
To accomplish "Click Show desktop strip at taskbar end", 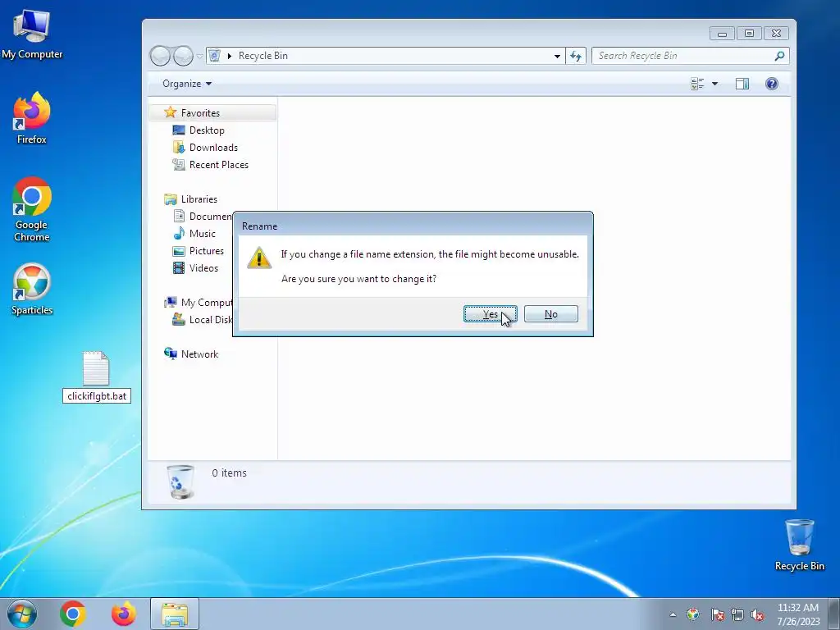I will tap(834, 614).
